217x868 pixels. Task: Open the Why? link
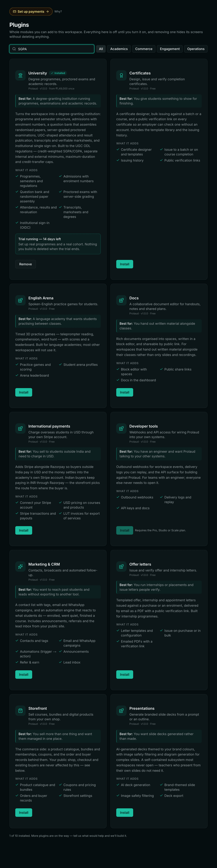(x=58, y=11)
